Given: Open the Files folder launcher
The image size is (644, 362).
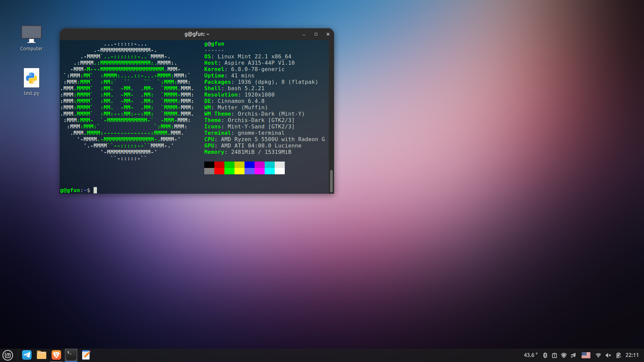Looking at the screenshot, I should [x=42, y=355].
